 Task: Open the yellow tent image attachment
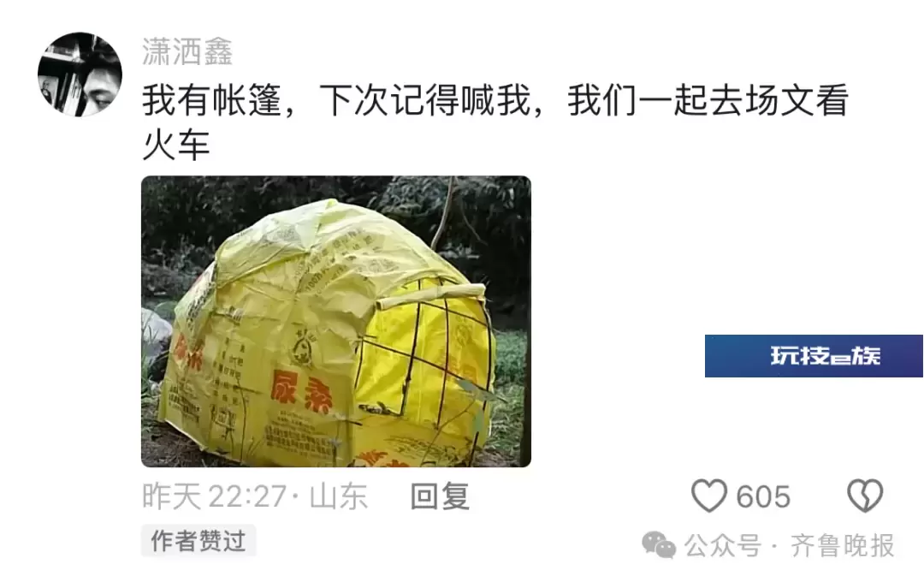pyautogui.click(x=336, y=321)
